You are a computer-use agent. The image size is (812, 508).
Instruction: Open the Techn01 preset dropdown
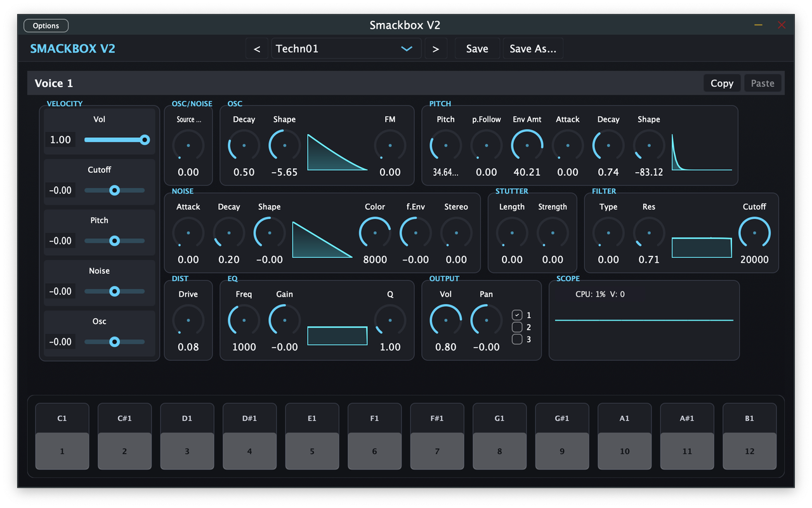tap(346, 49)
